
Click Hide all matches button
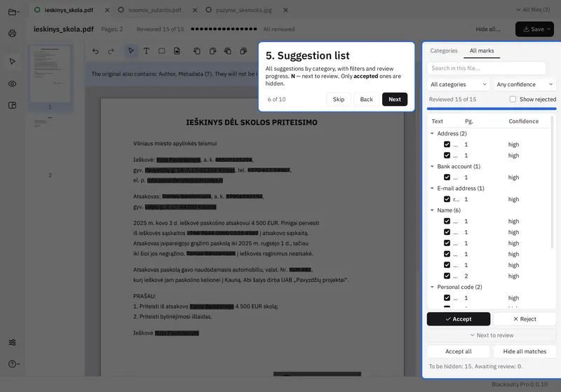tap(525, 351)
